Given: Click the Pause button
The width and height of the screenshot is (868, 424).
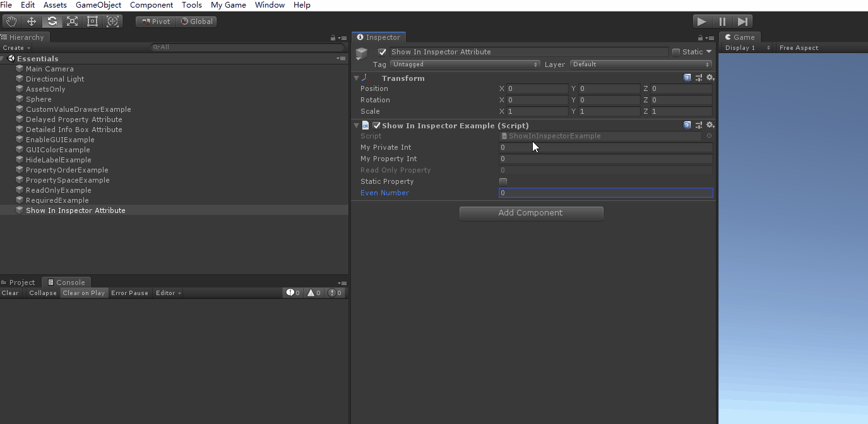Looking at the screenshot, I should pyautogui.click(x=722, y=21).
